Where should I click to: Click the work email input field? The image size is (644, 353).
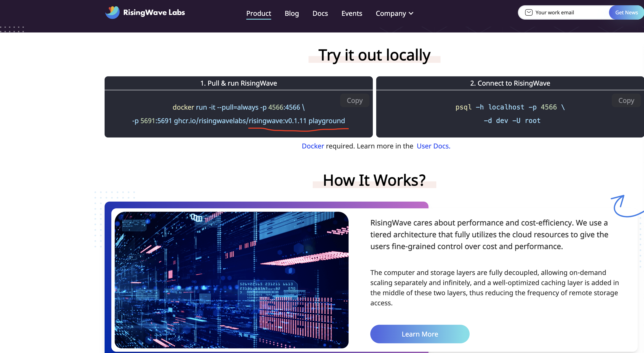tap(563, 12)
